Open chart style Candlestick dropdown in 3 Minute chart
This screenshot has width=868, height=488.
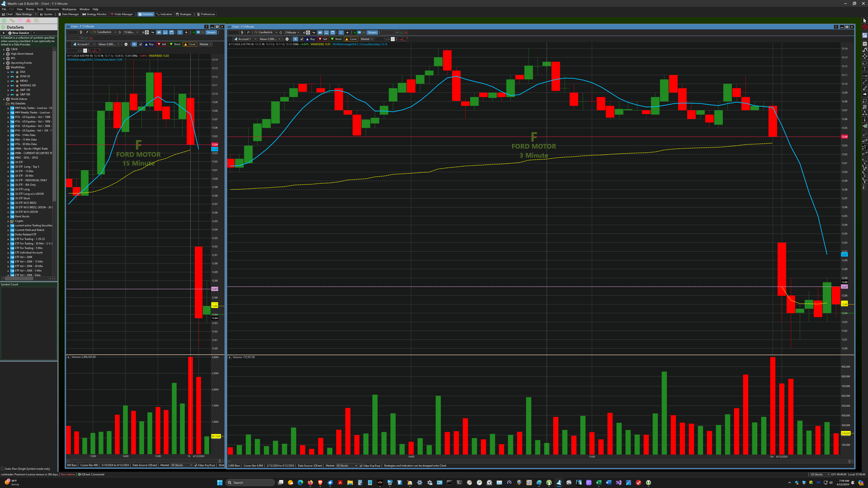tap(266, 32)
